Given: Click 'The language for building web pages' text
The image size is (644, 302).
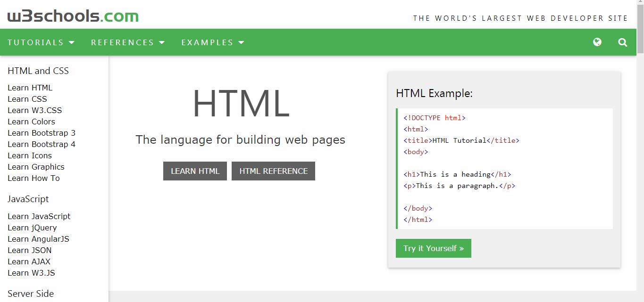Looking at the screenshot, I should pos(241,140).
